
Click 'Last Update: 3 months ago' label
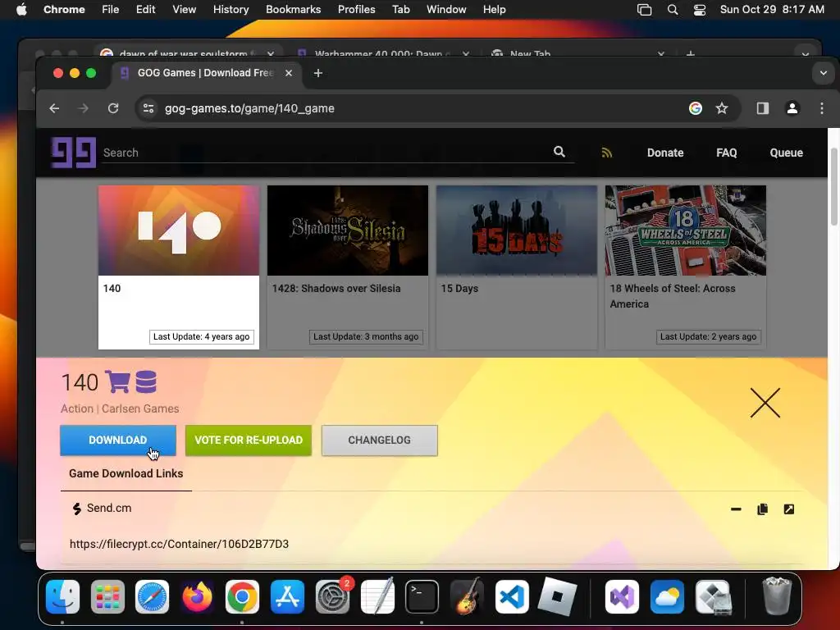(x=366, y=337)
